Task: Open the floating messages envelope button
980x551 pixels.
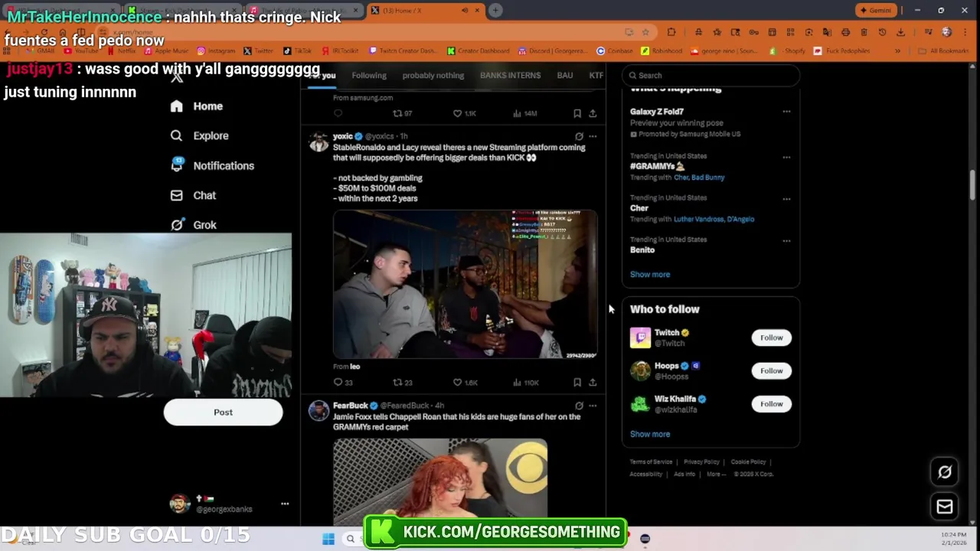Action: [x=945, y=507]
